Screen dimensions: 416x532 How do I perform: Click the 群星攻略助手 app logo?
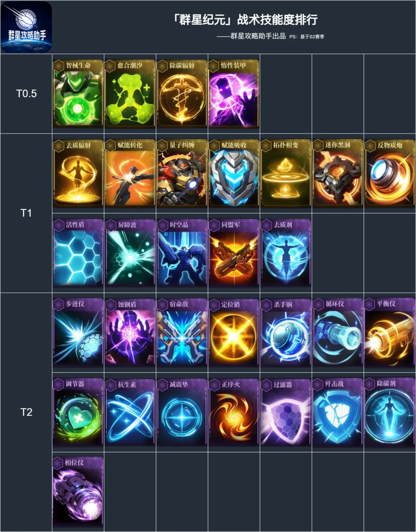pyautogui.click(x=26, y=27)
